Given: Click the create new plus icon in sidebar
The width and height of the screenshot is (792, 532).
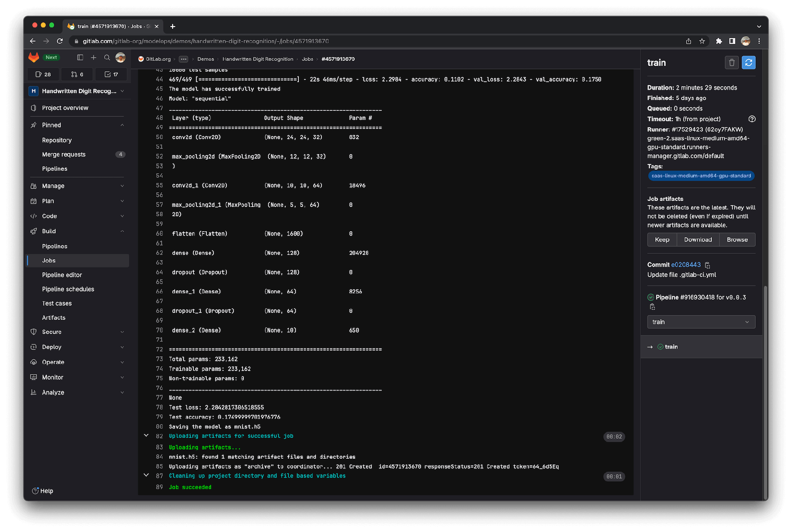Looking at the screenshot, I should [x=93, y=57].
